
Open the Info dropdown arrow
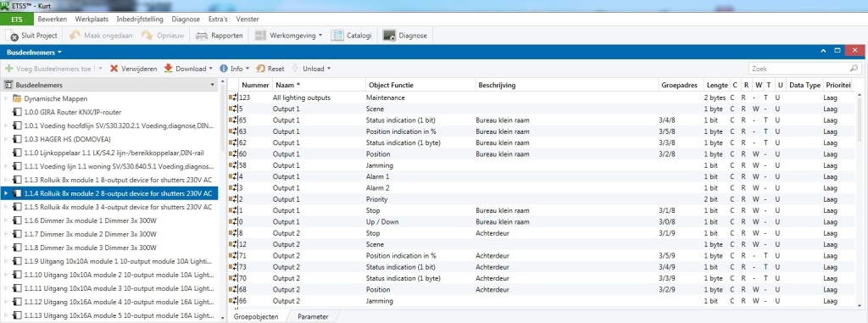pyautogui.click(x=248, y=69)
